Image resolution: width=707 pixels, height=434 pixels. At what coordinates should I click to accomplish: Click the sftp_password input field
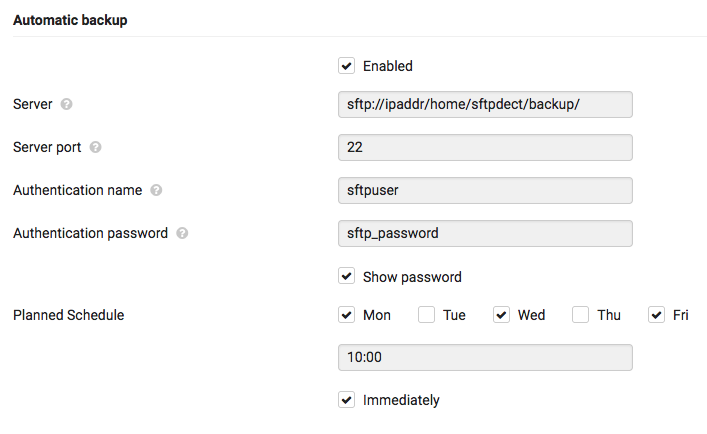pyautogui.click(x=485, y=233)
